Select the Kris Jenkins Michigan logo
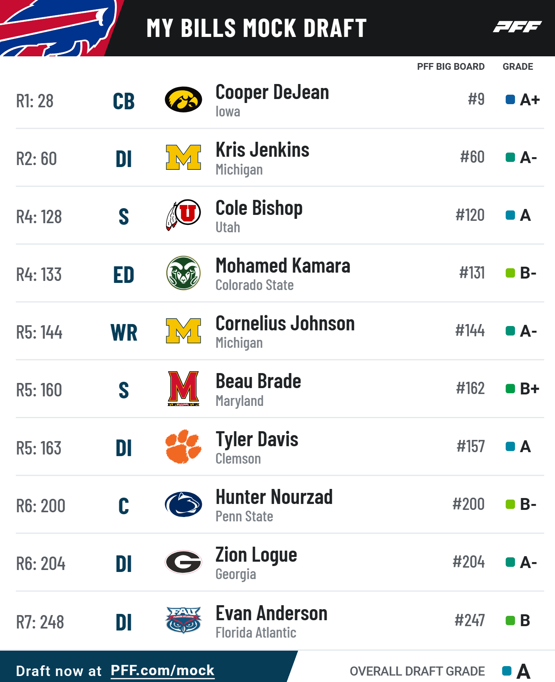Viewport: 555px width, 682px height. tap(183, 157)
